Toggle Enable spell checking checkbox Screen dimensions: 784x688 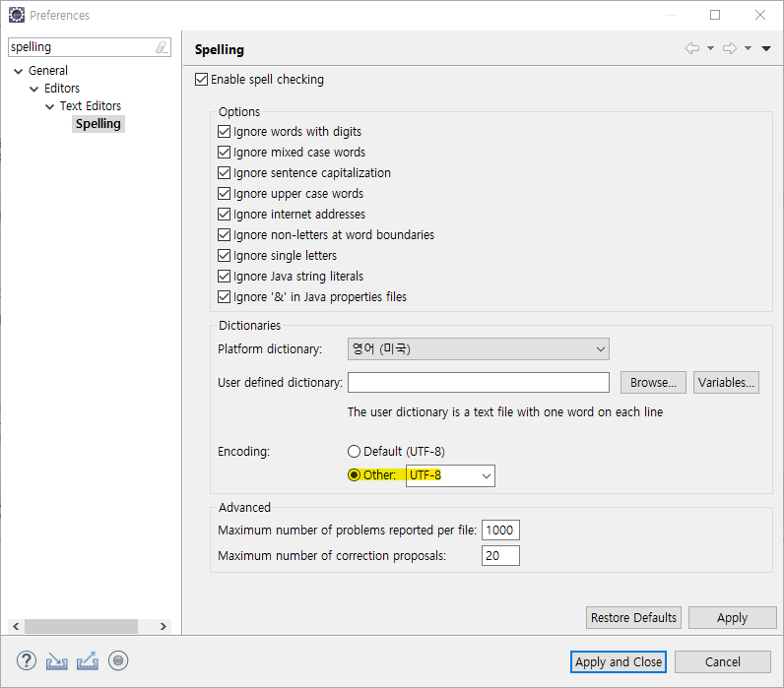[x=201, y=80]
